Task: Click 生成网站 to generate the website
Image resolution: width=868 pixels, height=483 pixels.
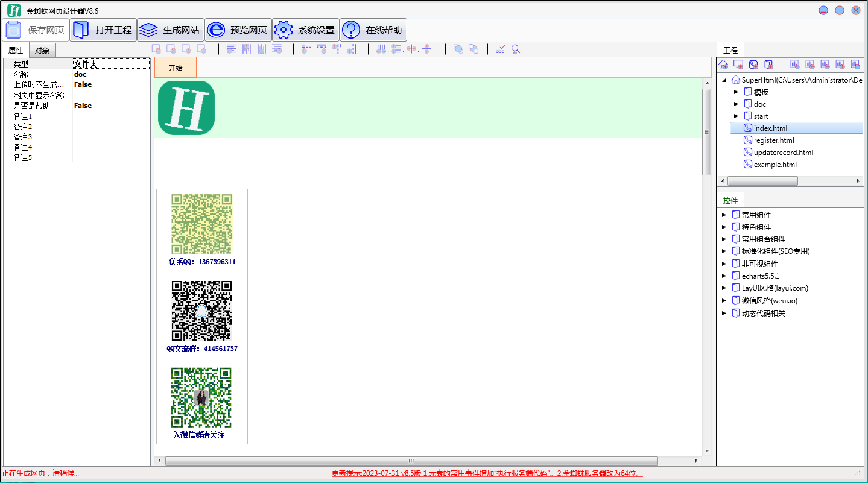Action: tap(170, 30)
